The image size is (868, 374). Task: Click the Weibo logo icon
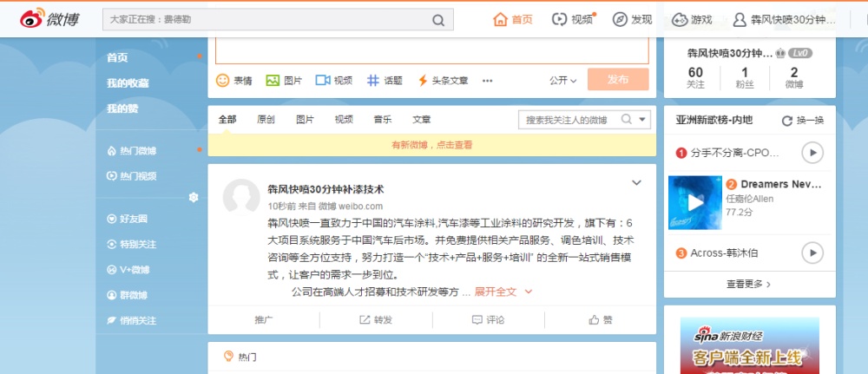click(x=30, y=19)
